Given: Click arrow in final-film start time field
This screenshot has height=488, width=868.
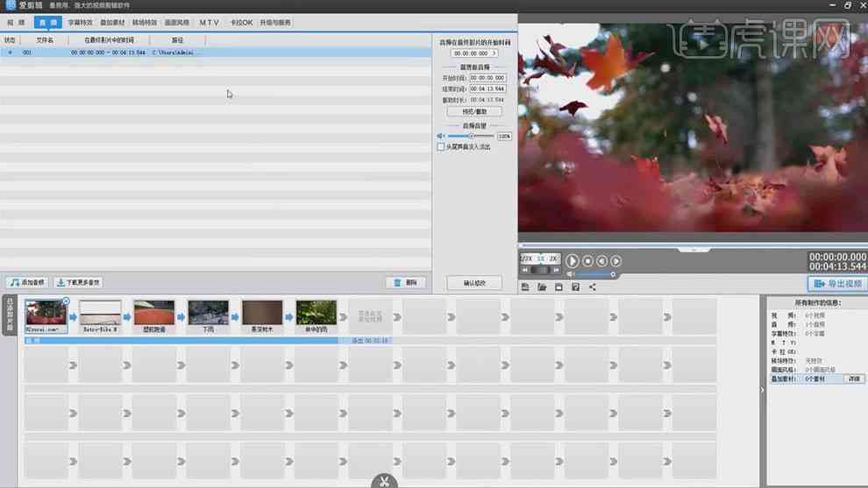Looking at the screenshot, I should coord(494,53).
